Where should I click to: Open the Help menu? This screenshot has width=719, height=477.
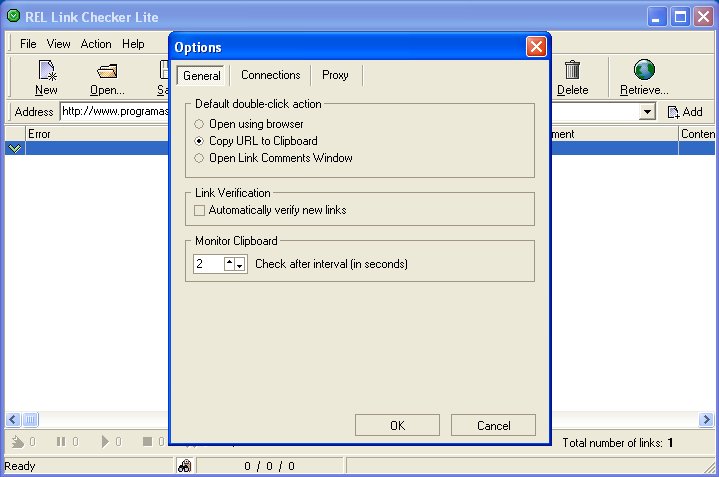133,44
